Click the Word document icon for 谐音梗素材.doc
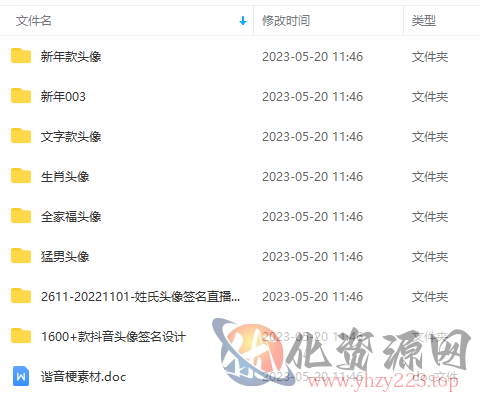 [x=21, y=376]
